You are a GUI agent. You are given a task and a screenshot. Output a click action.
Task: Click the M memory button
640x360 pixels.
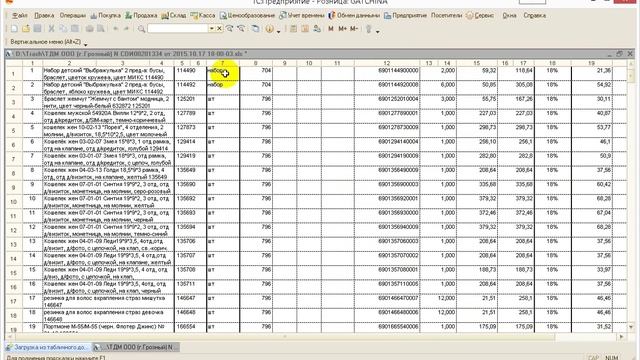[x=331, y=29]
